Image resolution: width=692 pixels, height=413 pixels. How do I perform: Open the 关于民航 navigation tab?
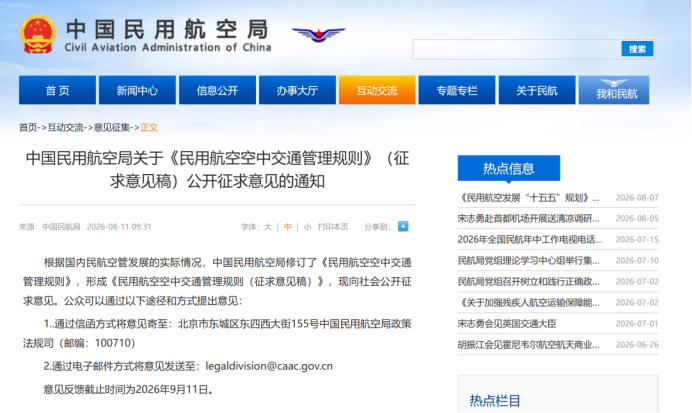click(537, 90)
